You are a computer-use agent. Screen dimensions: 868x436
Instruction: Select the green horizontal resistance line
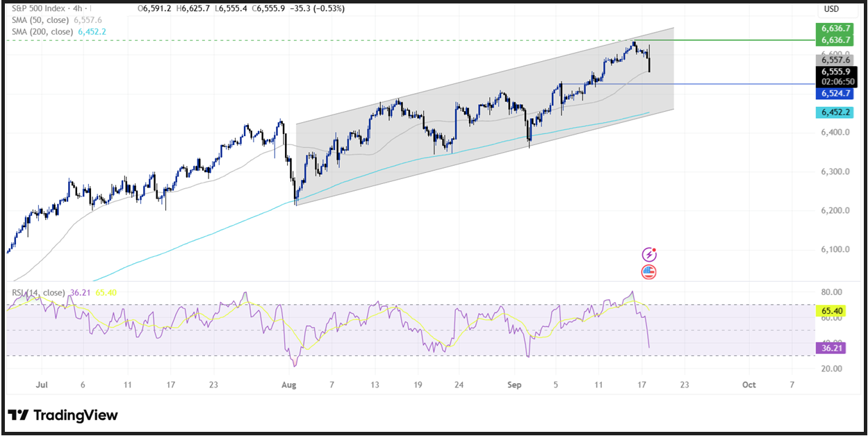(x=730, y=40)
